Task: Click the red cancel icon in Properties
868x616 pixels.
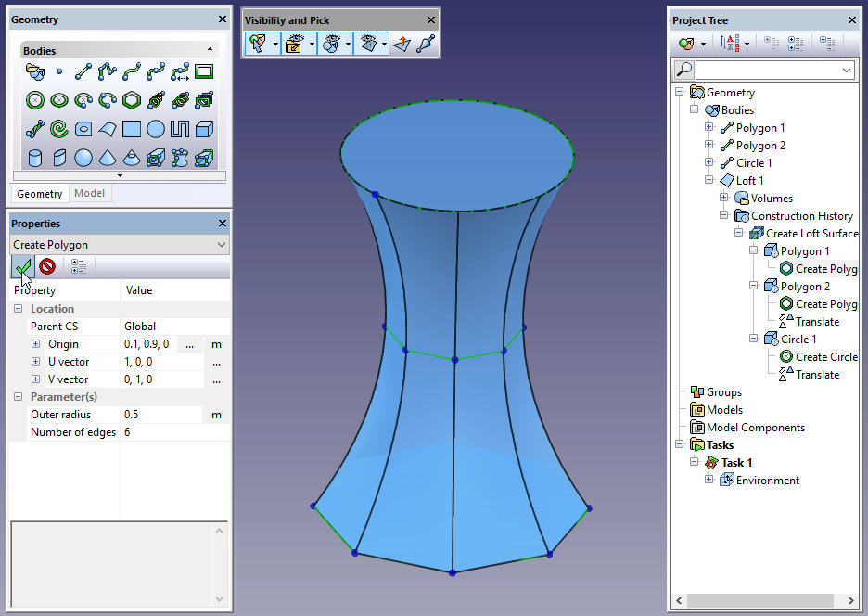Action: point(46,266)
